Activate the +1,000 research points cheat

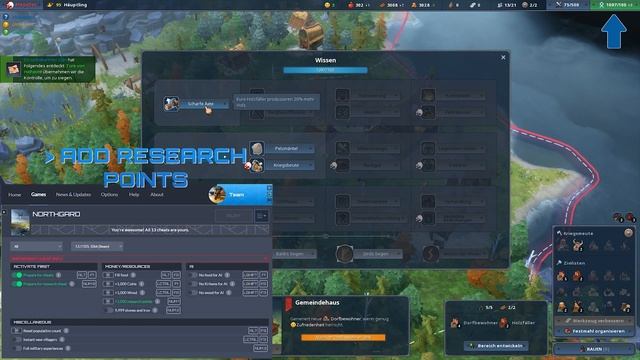(x=108, y=301)
